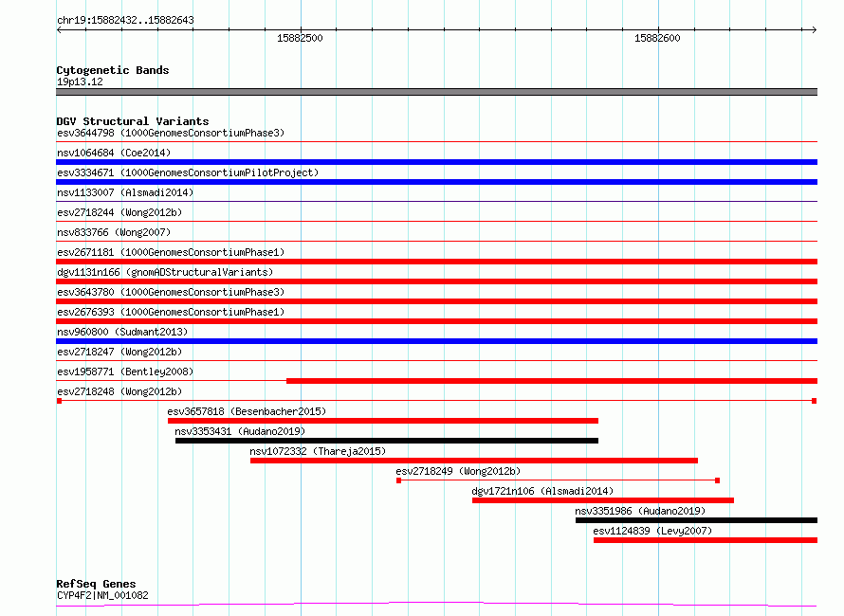The width and height of the screenshot is (844, 616).
Task: Click the right arrow of the ruler
Action: click(814, 30)
